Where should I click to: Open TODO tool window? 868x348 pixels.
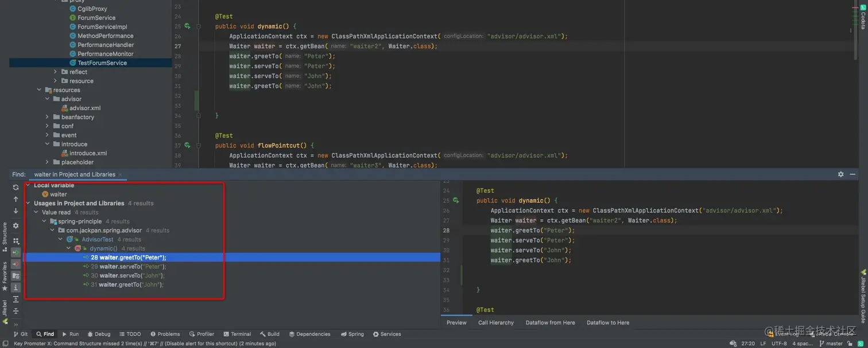(x=130, y=334)
